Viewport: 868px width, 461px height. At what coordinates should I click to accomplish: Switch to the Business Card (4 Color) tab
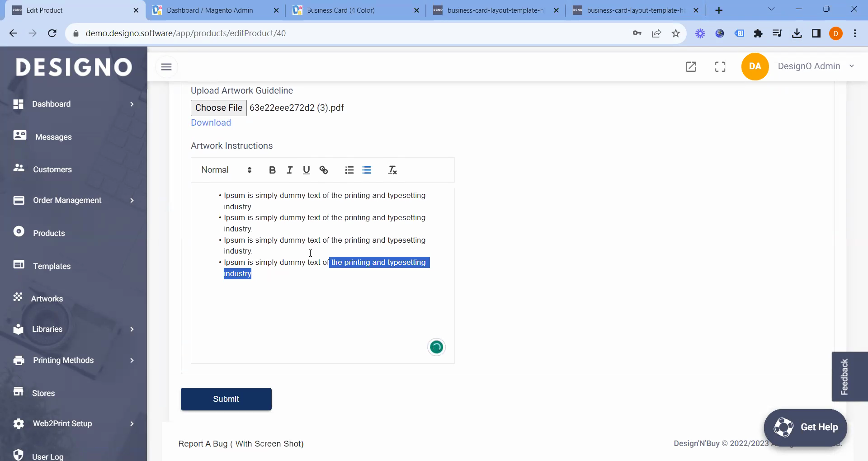click(340, 10)
